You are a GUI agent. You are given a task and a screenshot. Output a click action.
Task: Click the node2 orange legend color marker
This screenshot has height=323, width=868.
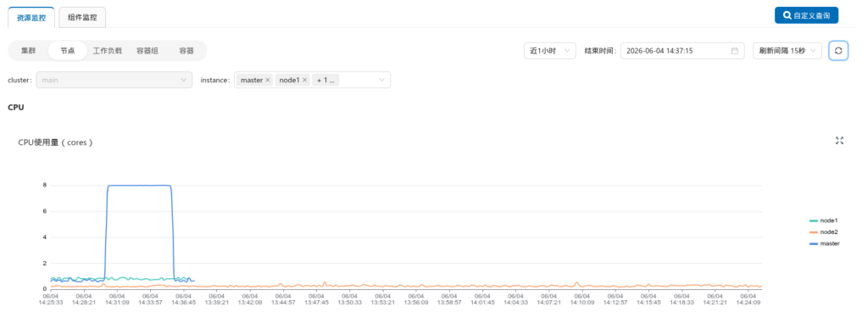click(813, 231)
